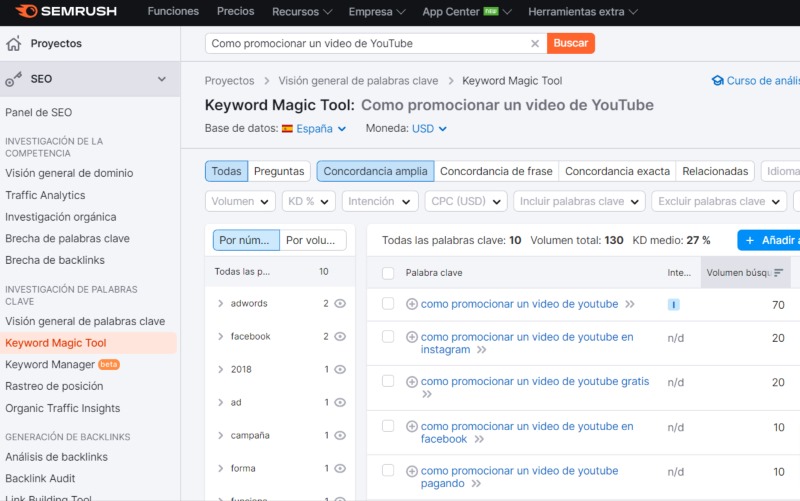Click the double arrow after 'como promocionar un video de youtube'
The image size is (800, 501).
pyautogui.click(x=630, y=304)
